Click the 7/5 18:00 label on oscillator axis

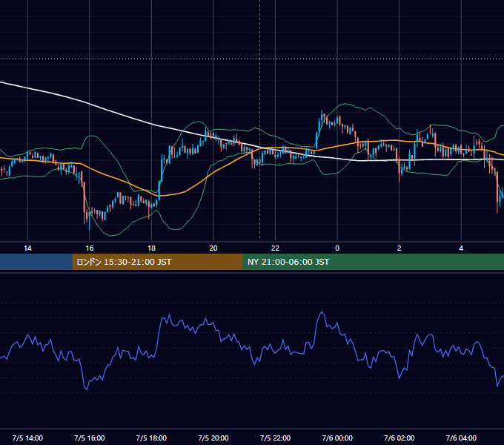(x=151, y=438)
